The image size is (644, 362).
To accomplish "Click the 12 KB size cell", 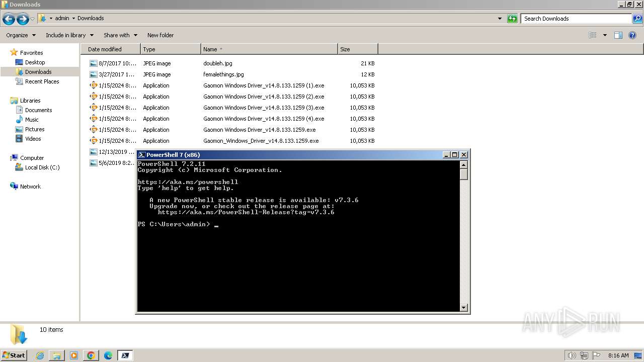I will 368,74.
